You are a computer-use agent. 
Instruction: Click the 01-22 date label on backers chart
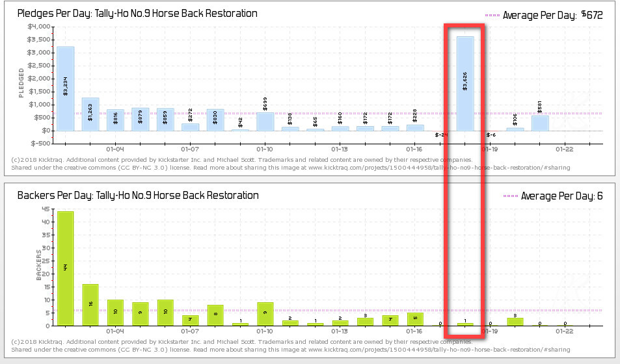click(x=565, y=331)
